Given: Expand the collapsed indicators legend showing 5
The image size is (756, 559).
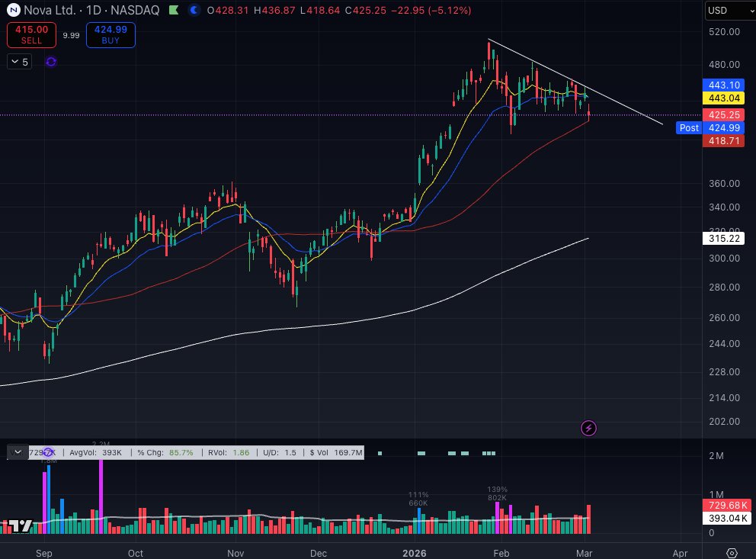Looking at the screenshot, I should [19, 62].
